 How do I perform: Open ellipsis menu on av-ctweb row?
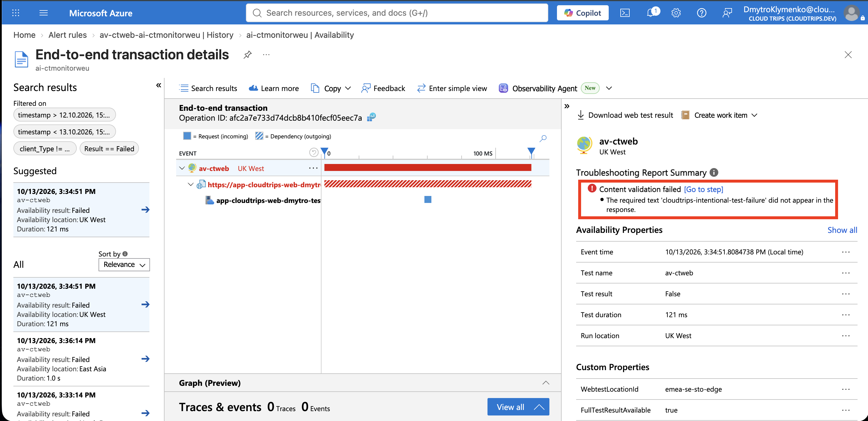[313, 168]
